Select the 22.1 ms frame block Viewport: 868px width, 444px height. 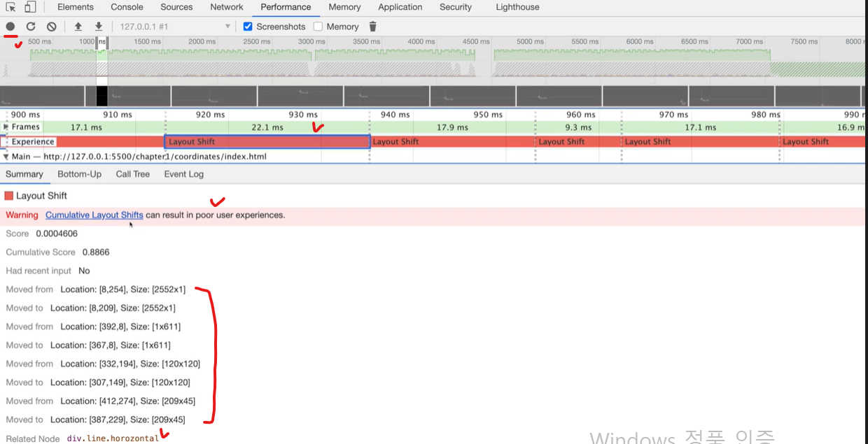coord(267,127)
